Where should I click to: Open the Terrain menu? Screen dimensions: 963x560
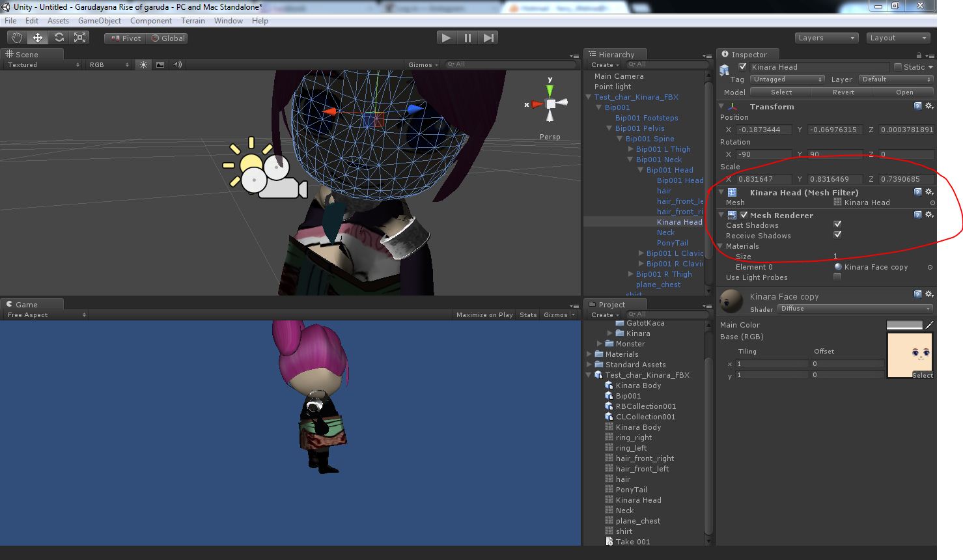point(193,21)
